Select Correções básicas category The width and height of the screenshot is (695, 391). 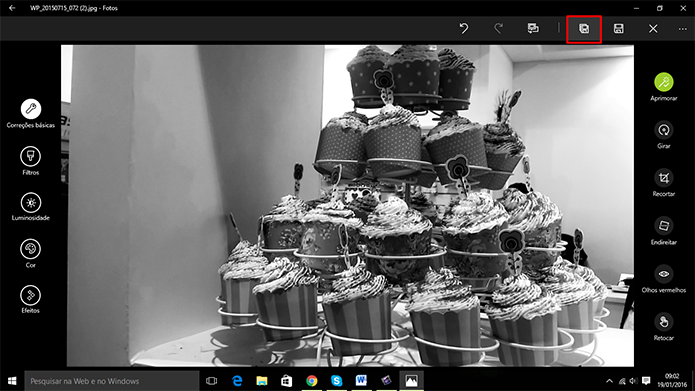31,113
